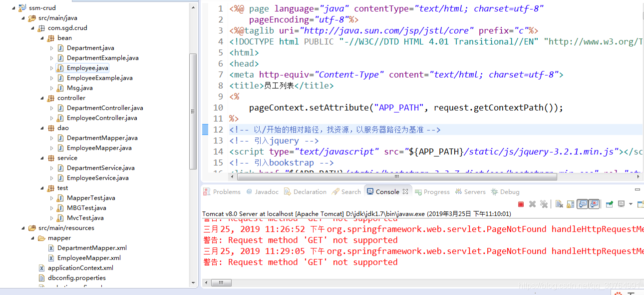Terminate the Tomcat server with red stop icon

521,204
